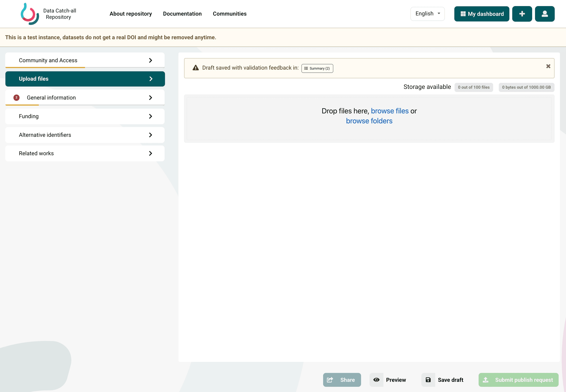Open the About repository menu item
The height and width of the screenshot is (392, 566).
[131, 14]
